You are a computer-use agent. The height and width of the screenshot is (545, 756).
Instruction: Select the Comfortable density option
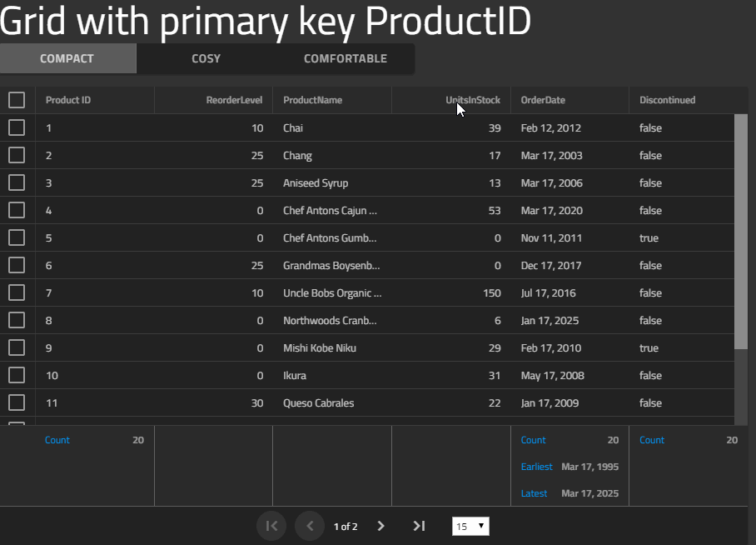[x=346, y=58]
